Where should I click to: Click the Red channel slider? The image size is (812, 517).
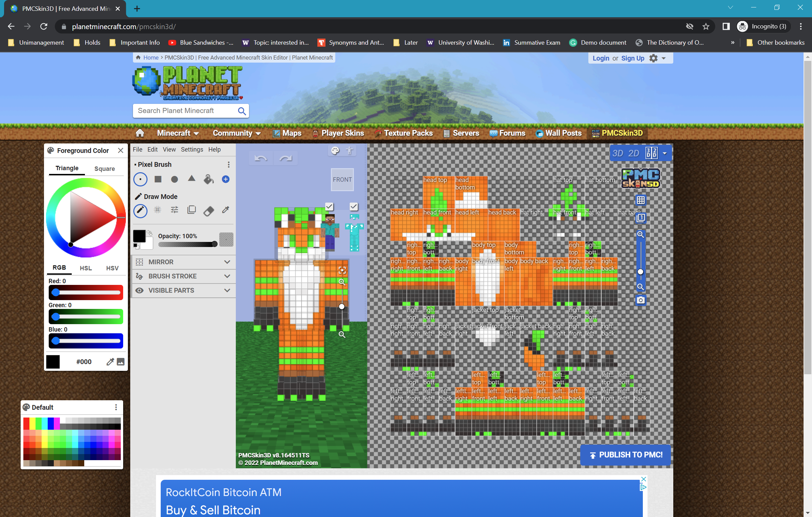[x=86, y=293]
